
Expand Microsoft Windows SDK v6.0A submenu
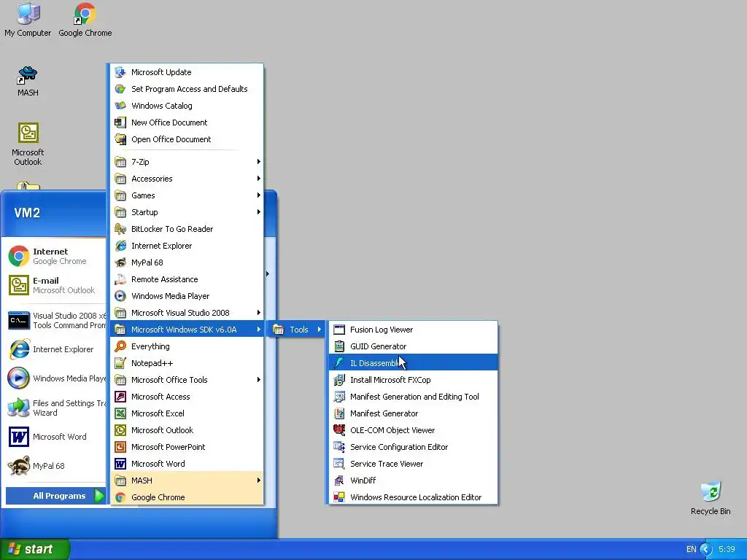click(x=187, y=330)
